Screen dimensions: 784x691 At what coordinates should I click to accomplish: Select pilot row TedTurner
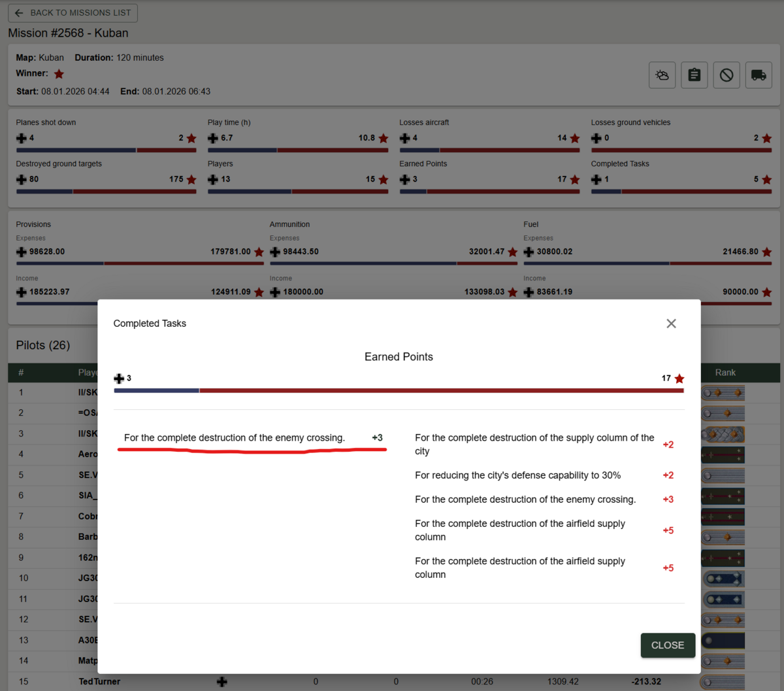tap(99, 682)
